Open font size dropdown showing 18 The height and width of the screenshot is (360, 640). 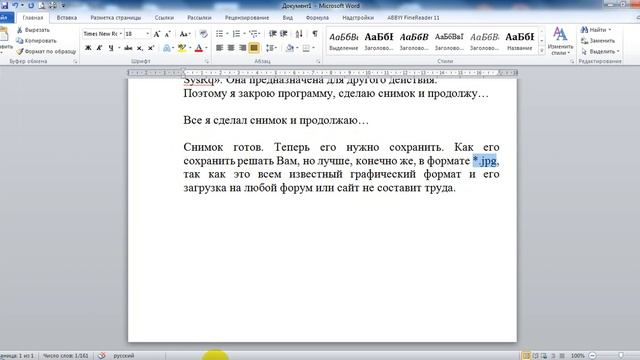tap(147, 34)
